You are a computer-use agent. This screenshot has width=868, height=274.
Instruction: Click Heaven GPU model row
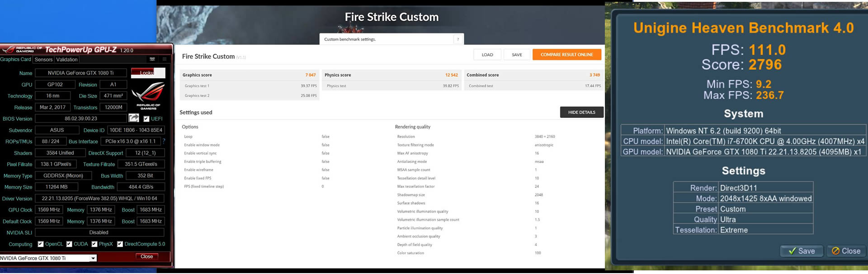[x=743, y=152]
